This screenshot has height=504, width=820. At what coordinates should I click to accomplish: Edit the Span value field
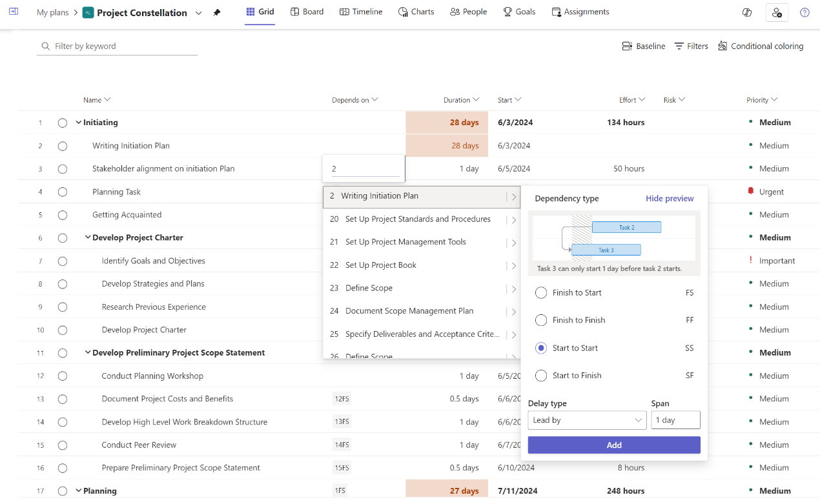(675, 419)
